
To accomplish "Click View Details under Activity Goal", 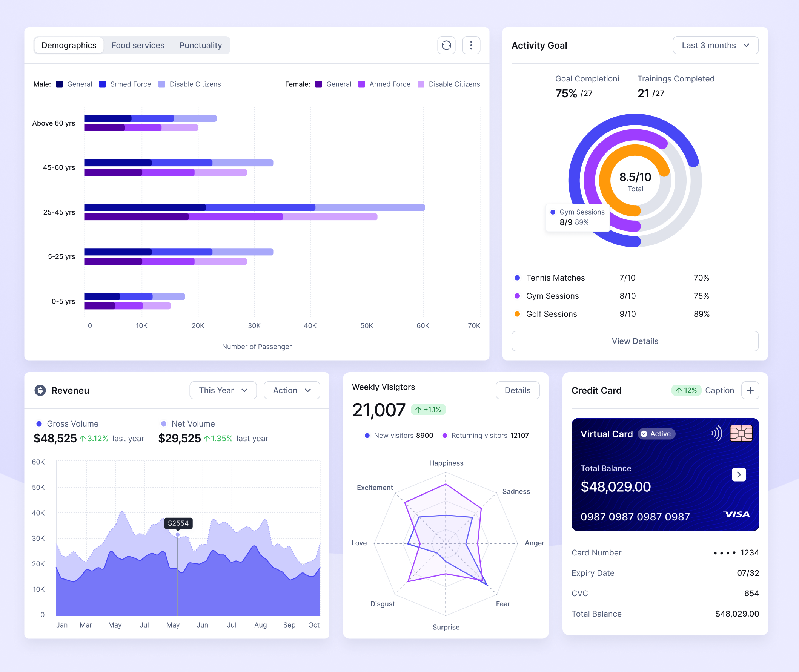I will tap(635, 341).
